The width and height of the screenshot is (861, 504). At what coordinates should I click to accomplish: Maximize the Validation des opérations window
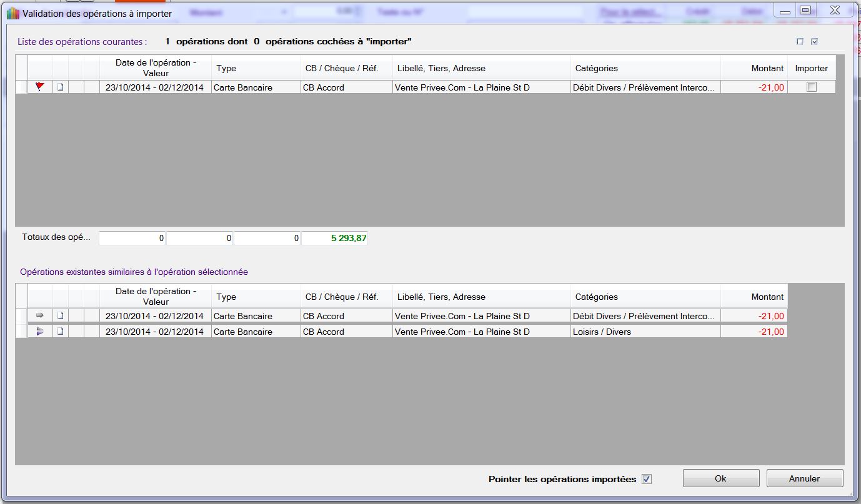[805, 10]
